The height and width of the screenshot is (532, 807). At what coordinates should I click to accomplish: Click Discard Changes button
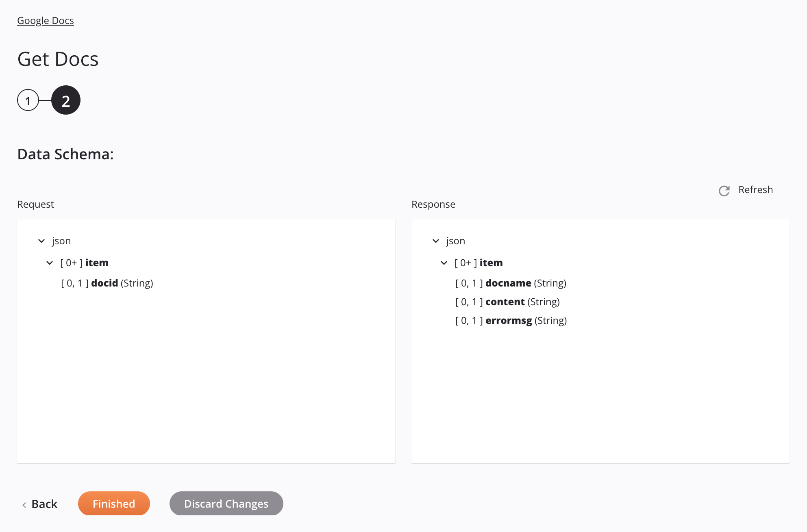pyautogui.click(x=226, y=504)
